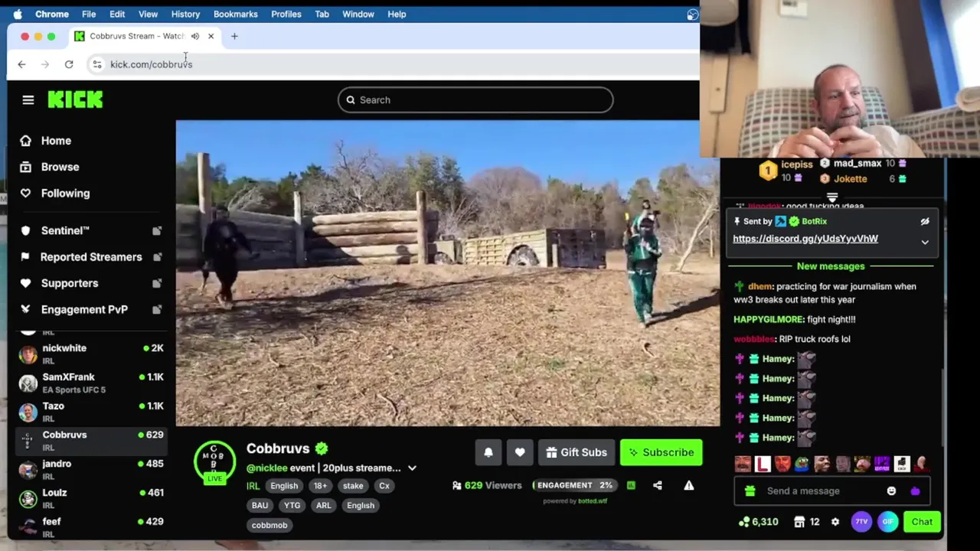Open the green engagement stats chart icon
The height and width of the screenshot is (551, 980).
pos(631,485)
